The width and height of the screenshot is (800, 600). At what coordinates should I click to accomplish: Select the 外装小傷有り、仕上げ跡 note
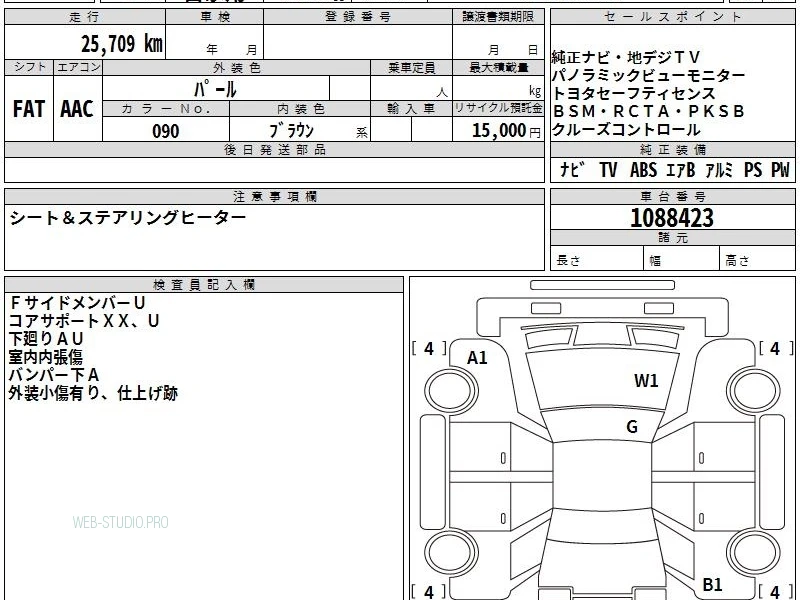(93, 393)
